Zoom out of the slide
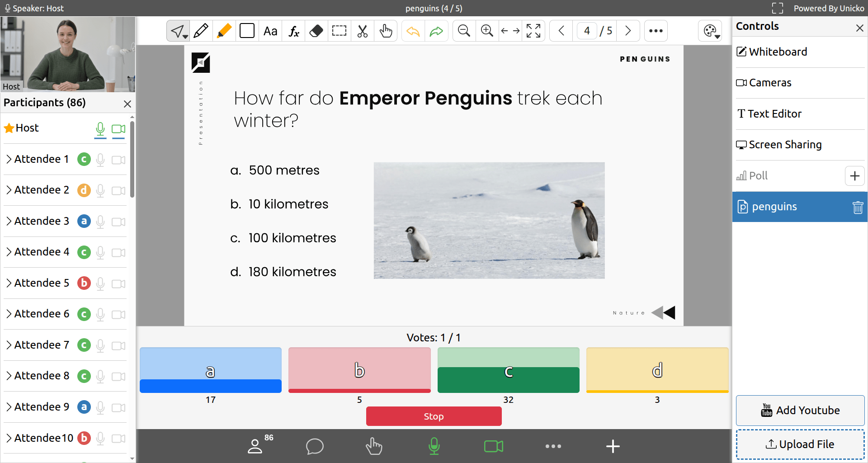Viewport: 868px width, 463px height. [x=464, y=31]
